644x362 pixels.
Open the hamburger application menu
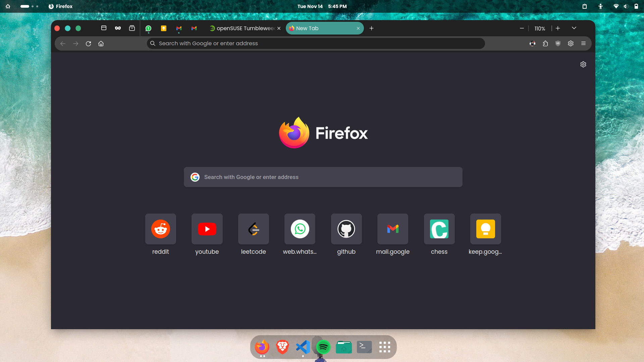(x=583, y=43)
